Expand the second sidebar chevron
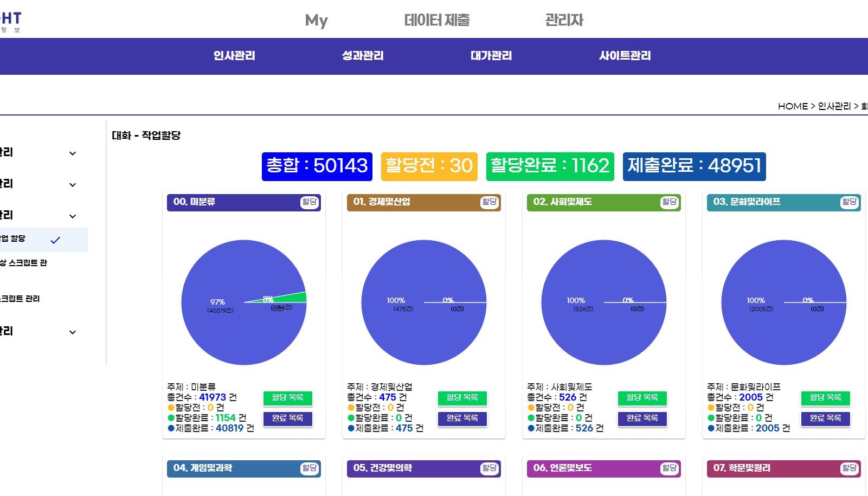868x496 pixels. [x=73, y=185]
